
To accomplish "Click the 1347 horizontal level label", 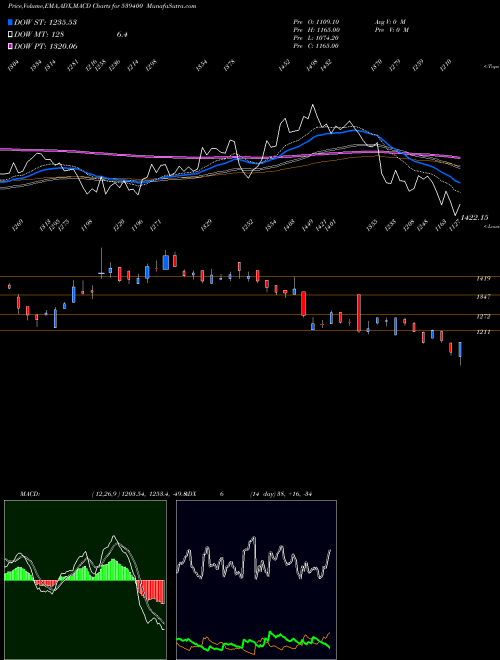I will pos(483,297).
